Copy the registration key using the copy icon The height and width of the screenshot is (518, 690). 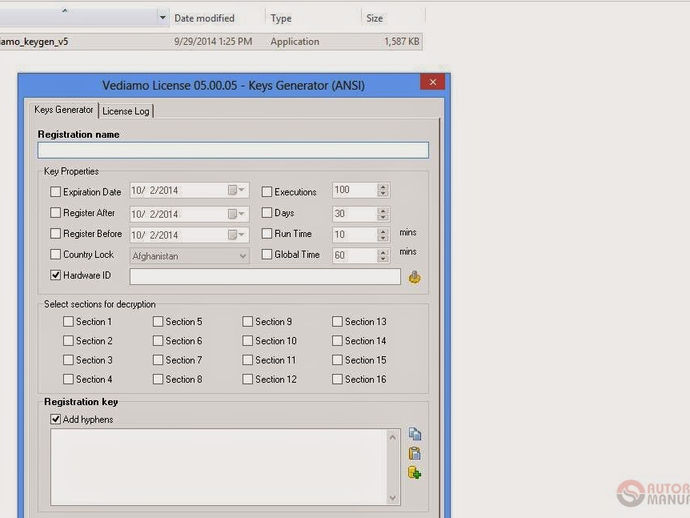tap(415, 434)
